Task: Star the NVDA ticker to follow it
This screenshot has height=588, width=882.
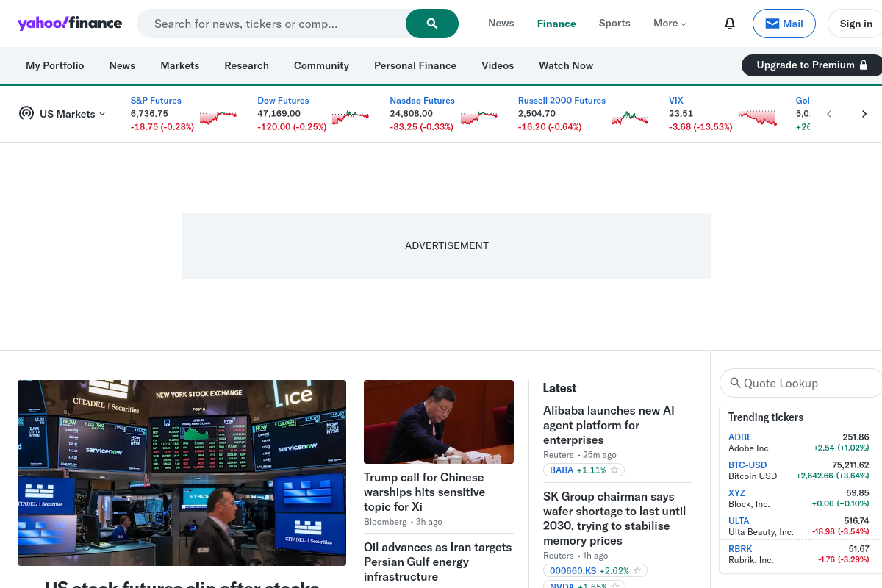Action: (614, 585)
